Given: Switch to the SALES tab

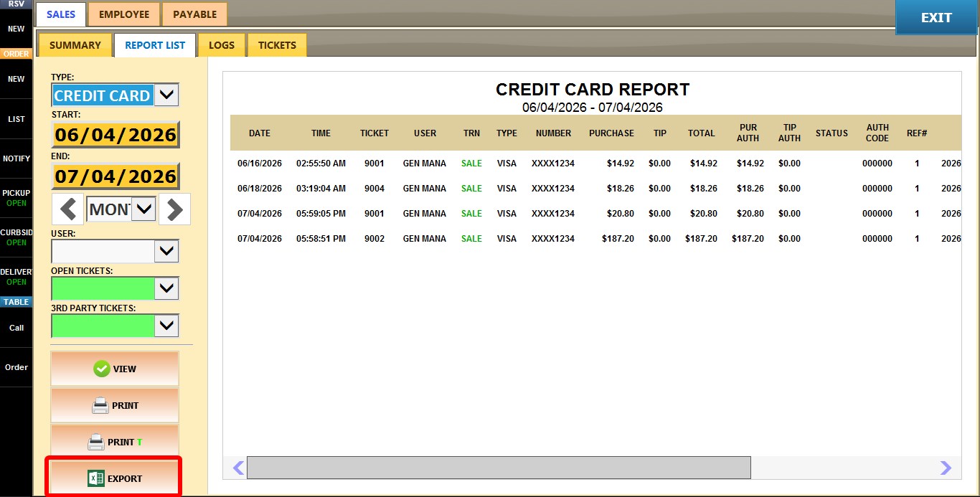Looking at the screenshot, I should point(61,14).
